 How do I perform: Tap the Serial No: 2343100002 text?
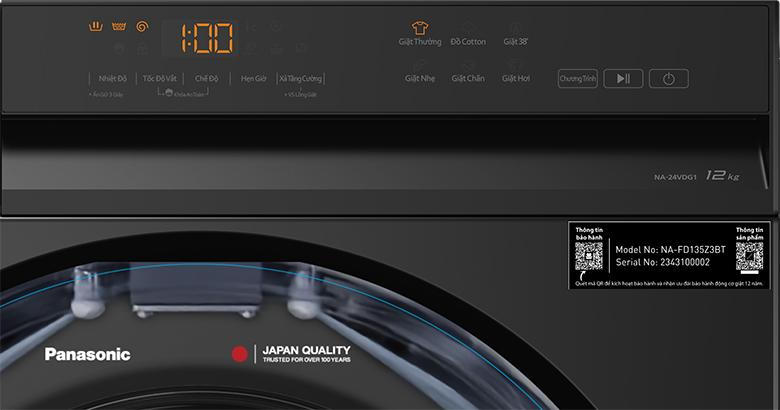663,262
